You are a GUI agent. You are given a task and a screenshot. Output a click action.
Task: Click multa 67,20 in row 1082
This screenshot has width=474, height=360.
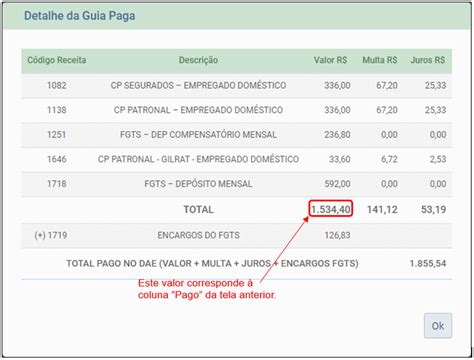387,85
